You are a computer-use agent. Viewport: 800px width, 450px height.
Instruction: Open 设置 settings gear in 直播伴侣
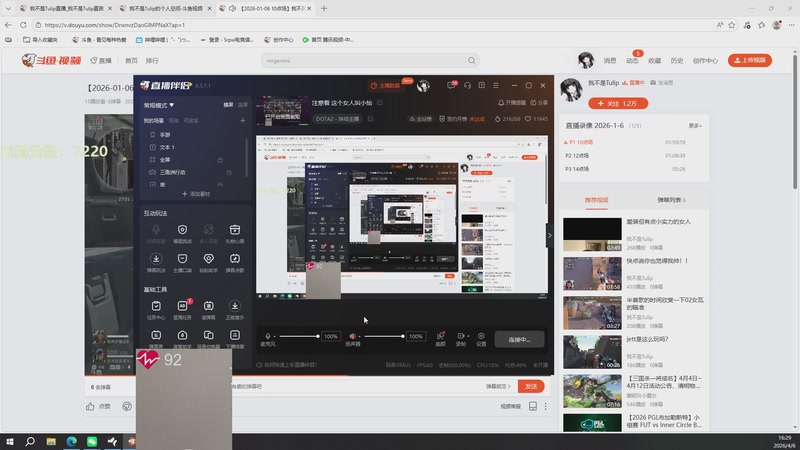tap(481, 336)
